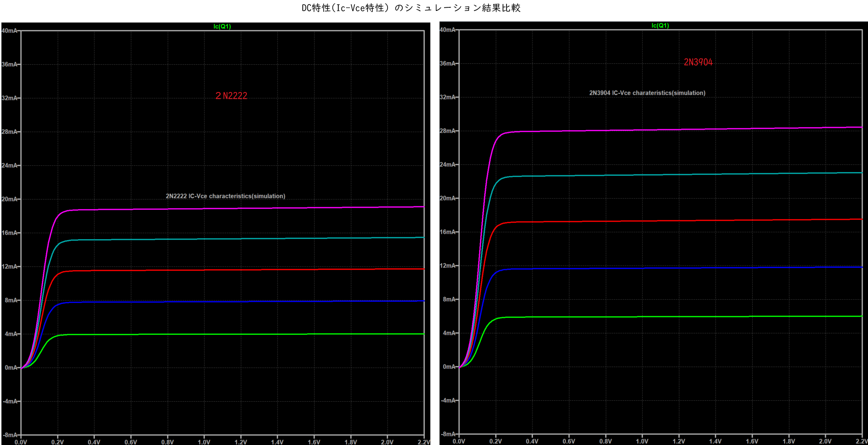Click 24mA axis label in 2N3904 plot
Image resolution: width=868 pixels, height=445 pixels.
447,165
